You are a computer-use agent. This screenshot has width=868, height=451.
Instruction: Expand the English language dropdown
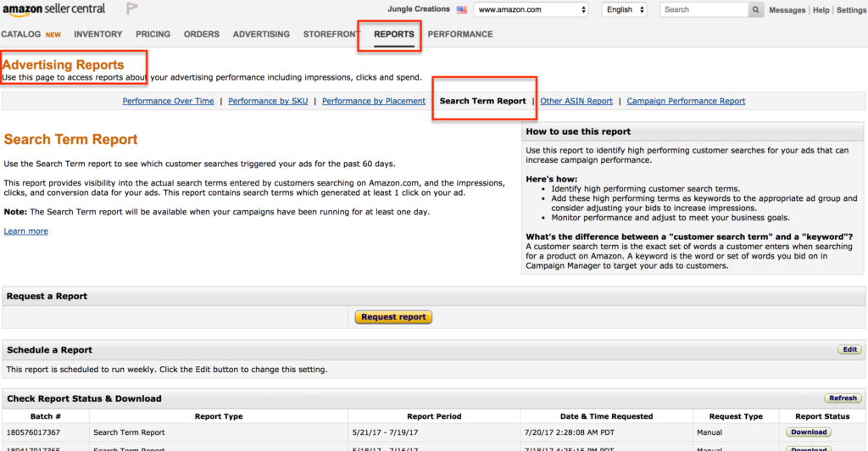[624, 9]
